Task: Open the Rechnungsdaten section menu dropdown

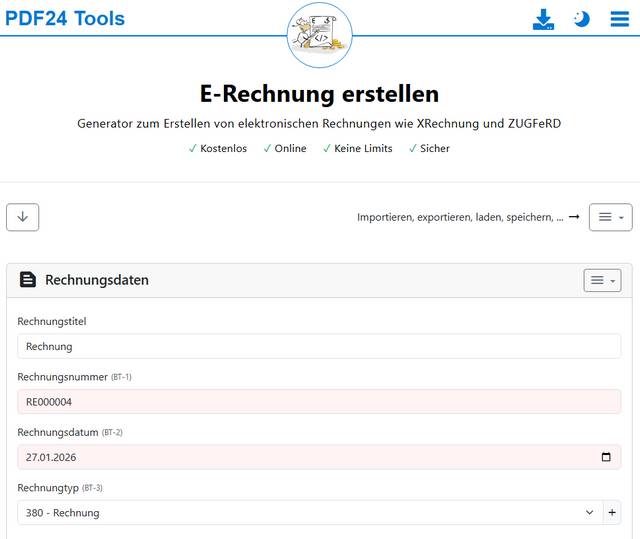Action: point(602,280)
